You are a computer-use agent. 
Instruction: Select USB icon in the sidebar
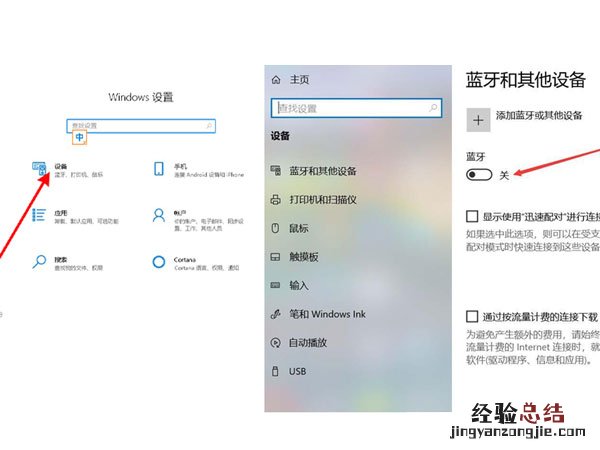point(275,371)
